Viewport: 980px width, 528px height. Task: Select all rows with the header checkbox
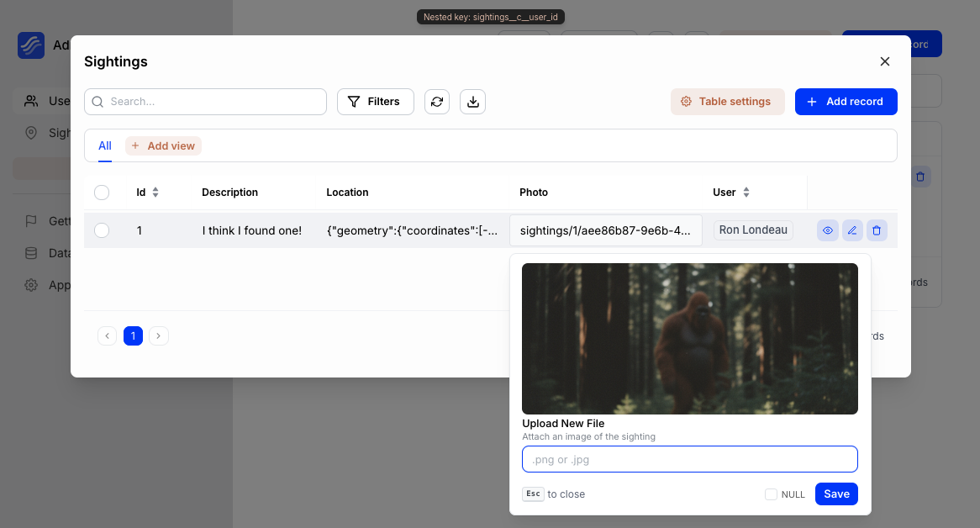coord(102,193)
